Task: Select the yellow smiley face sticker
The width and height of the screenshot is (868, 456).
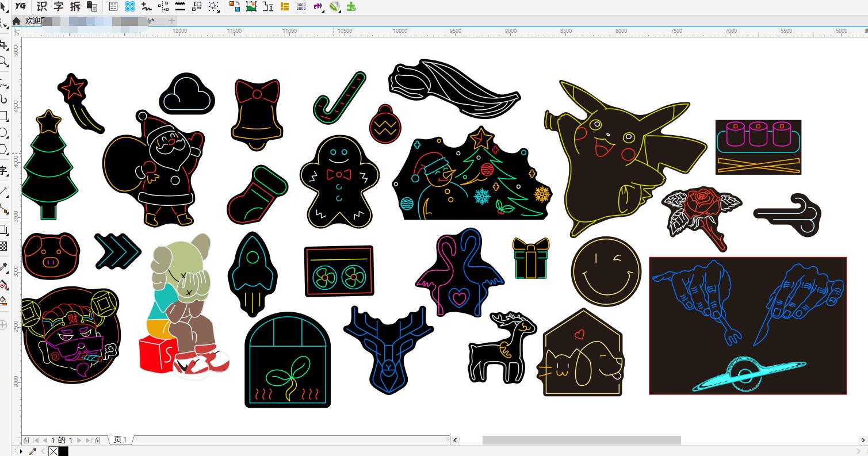Action: [x=606, y=271]
